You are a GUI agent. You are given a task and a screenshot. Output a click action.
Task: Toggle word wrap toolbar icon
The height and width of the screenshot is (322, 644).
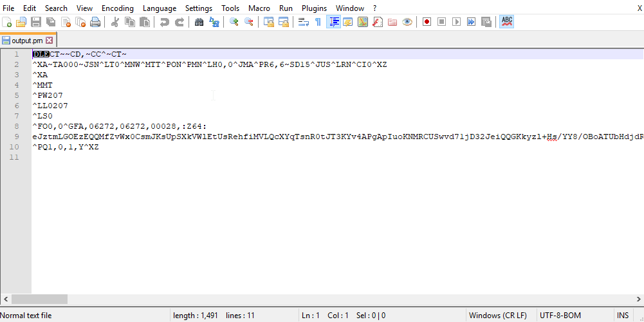303,22
